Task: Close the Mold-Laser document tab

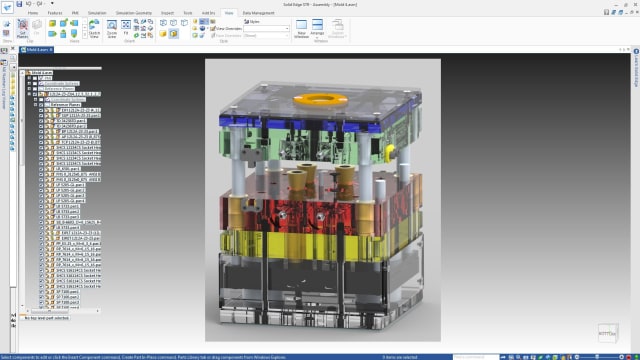Action: [x=51, y=50]
